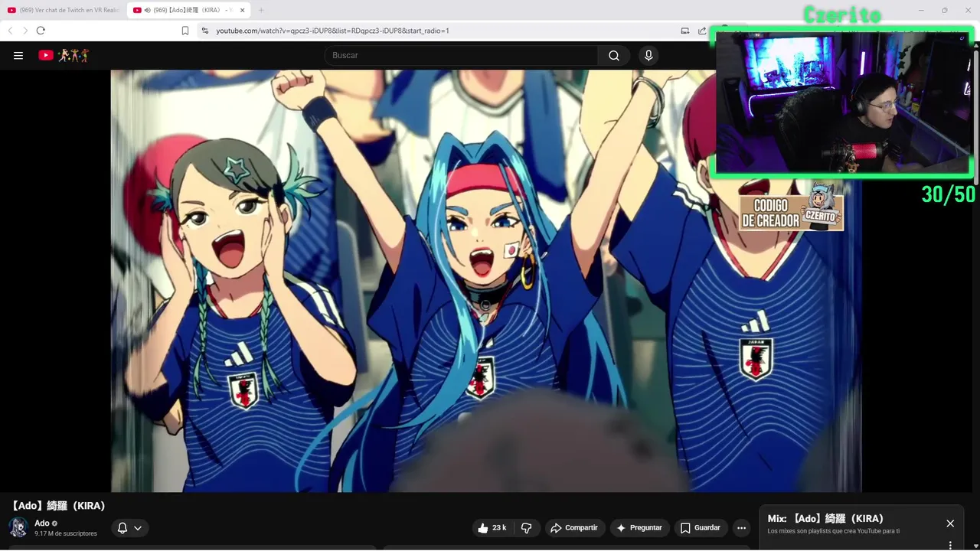980x551 pixels.
Task: Expand the subscription notification dropdown chevron
Action: click(138, 528)
